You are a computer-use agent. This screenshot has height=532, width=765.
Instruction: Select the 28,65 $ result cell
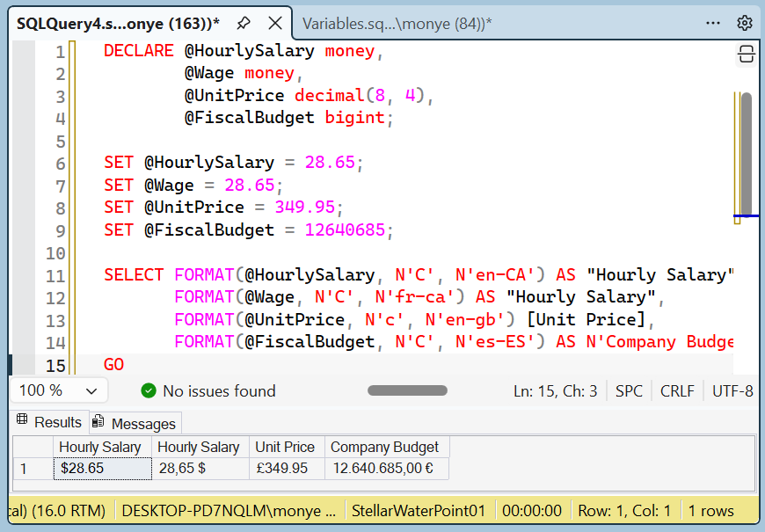[200, 469]
